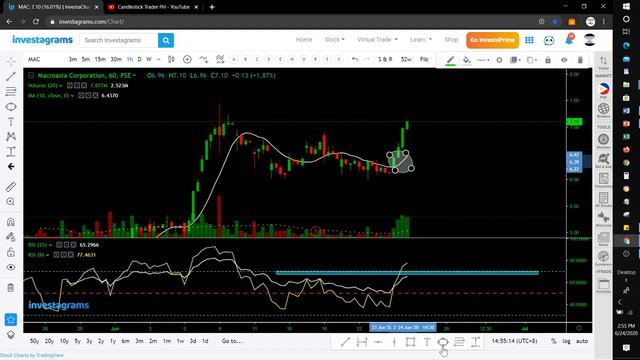Open the object tree layers icon
Screen dimensions: 640x360
pyautogui.click(x=11, y=334)
